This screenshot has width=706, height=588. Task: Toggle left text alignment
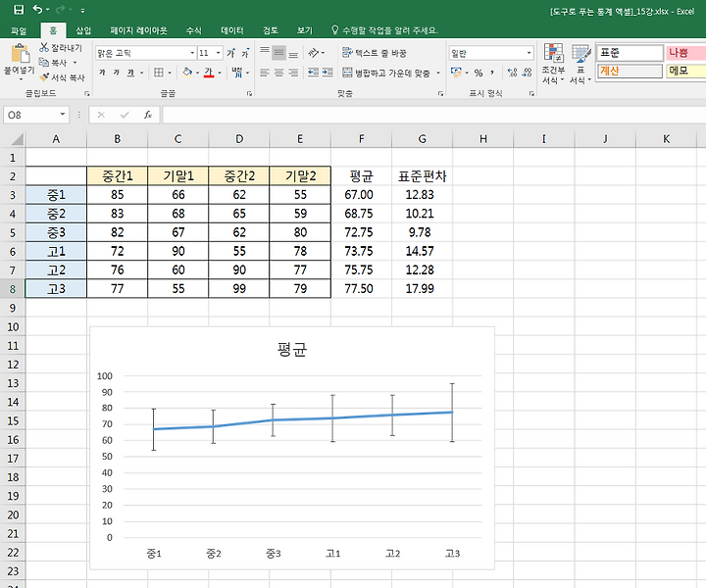click(265, 73)
